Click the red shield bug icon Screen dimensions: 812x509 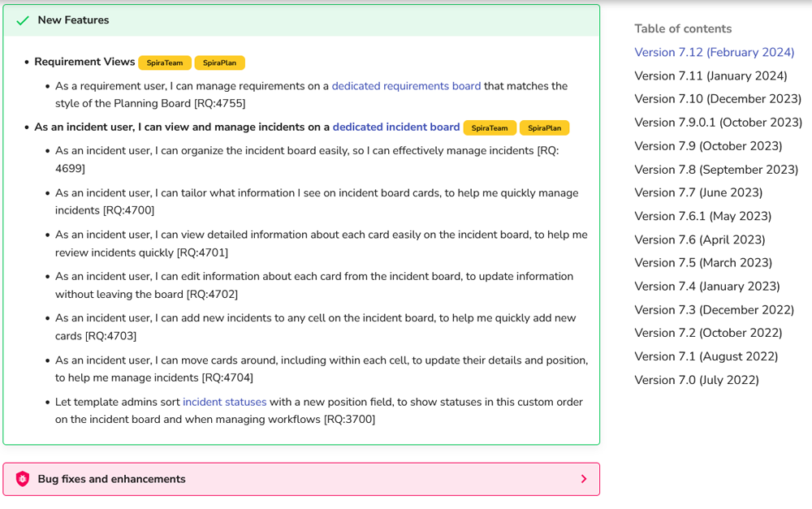(x=23, y=479)
